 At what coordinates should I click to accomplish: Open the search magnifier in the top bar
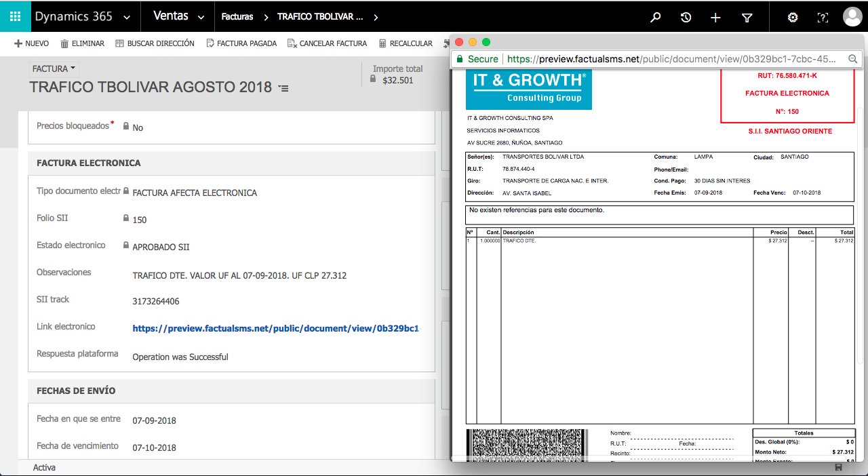click(655, 18)
